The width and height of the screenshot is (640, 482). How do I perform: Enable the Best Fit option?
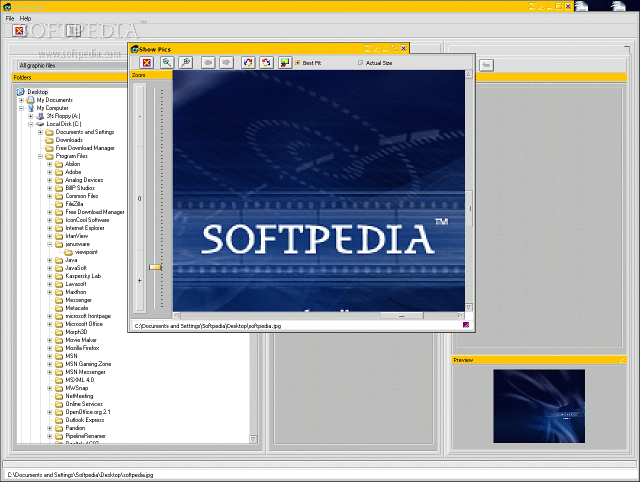pyautogui.click(x=298, y=63)
